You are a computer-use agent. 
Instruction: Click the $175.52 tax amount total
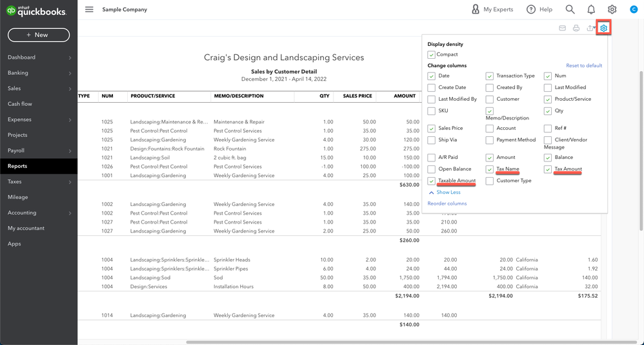tap(588, 296)
